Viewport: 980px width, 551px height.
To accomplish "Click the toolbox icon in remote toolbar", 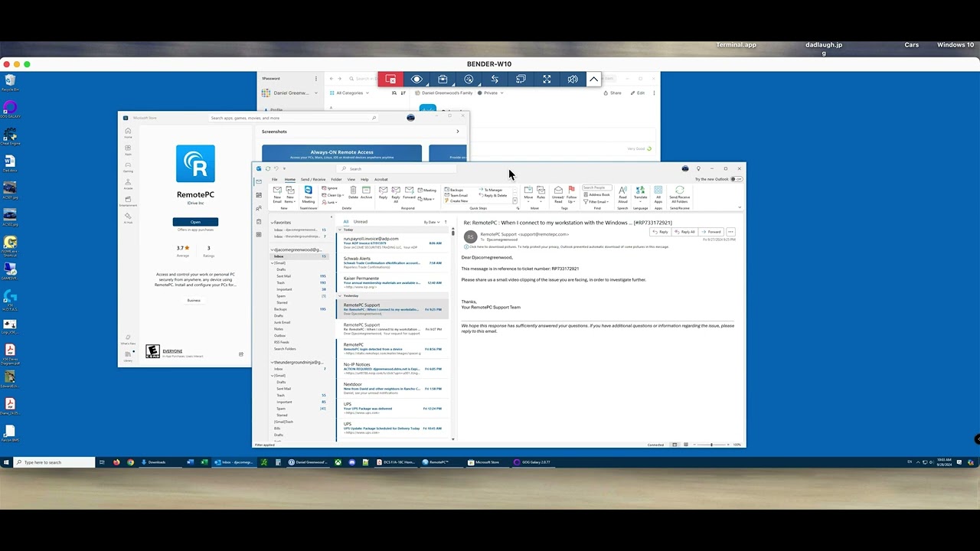I will [443, 80].
